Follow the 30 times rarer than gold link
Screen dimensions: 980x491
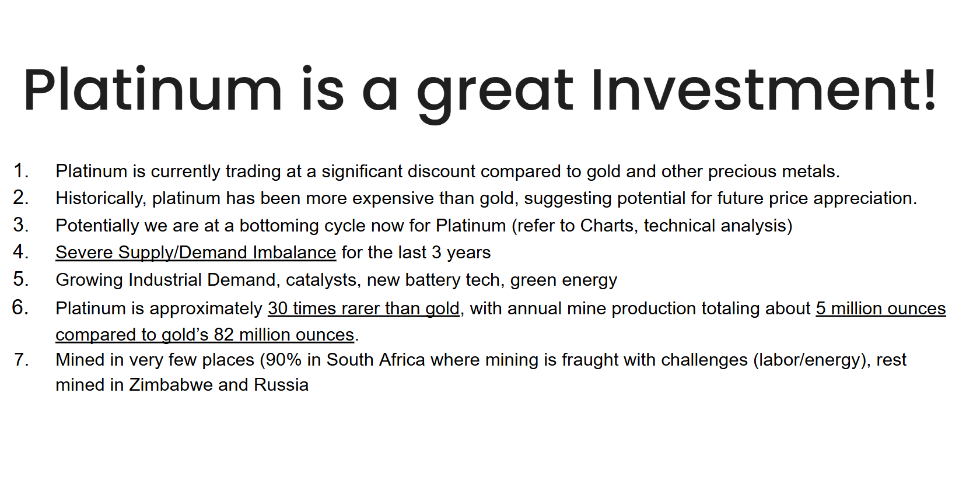pos(363,308)
